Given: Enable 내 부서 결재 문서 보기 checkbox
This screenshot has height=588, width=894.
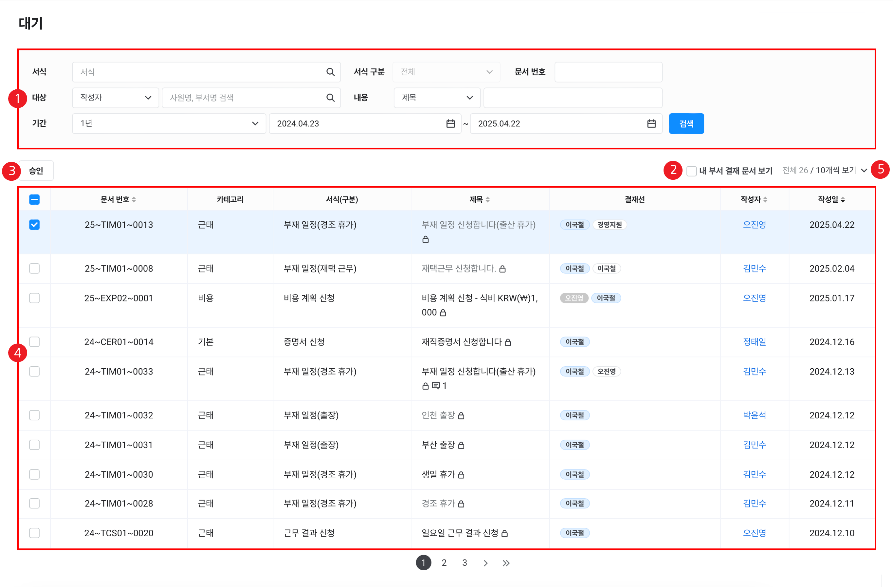Looking at the screenshot, I should pos(692,171).
